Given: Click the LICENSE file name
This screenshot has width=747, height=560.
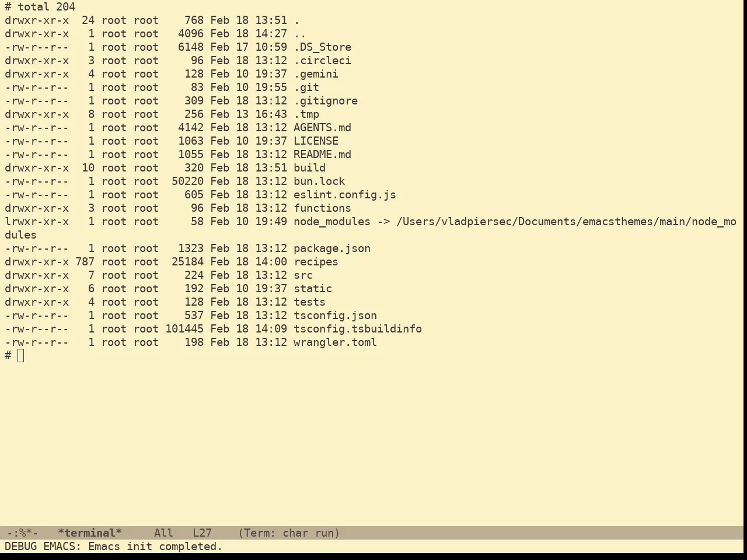Looking at the screenshot, I should 316,141.
